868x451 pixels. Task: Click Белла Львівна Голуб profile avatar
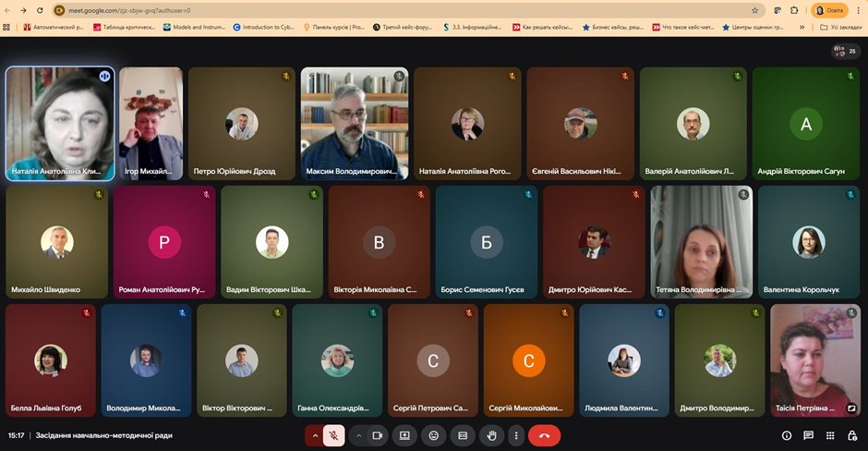51,360
